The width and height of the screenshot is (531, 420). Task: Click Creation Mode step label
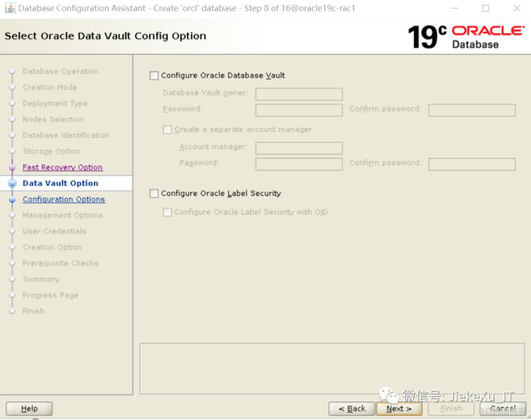(50, 87)
